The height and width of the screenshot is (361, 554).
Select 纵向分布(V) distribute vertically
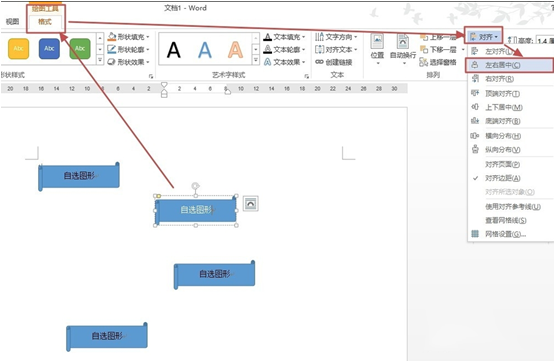click(511, 150)
